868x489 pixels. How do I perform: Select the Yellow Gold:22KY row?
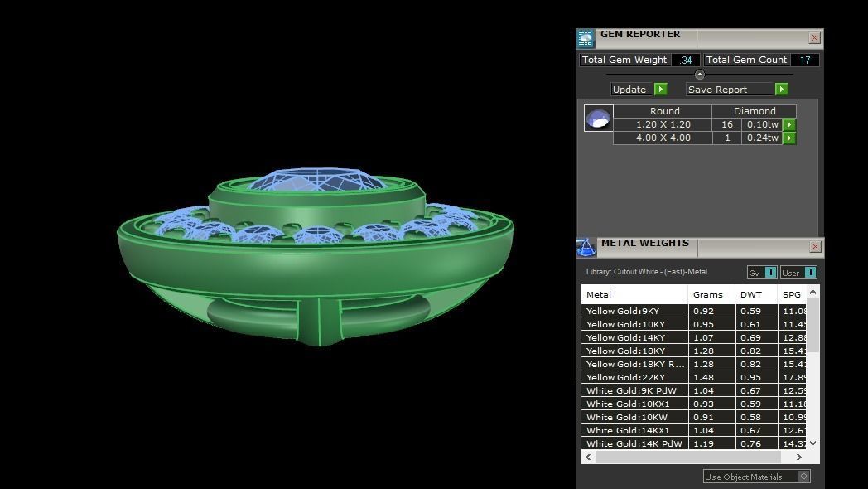tap(693, 378)
